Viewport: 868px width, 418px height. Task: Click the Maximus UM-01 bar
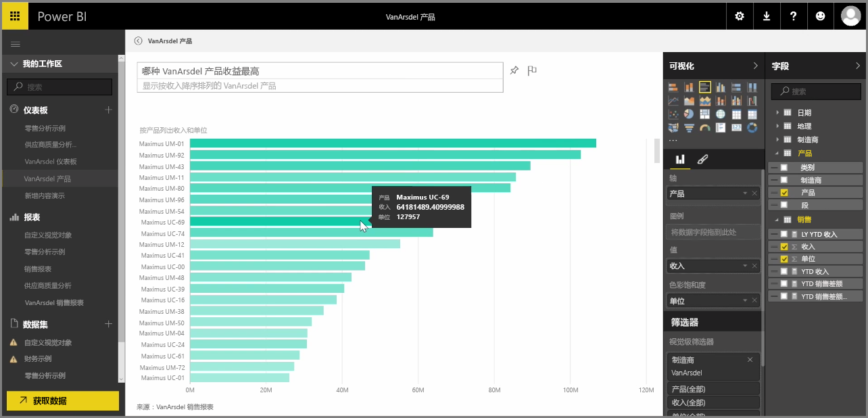tap(393, 143)
